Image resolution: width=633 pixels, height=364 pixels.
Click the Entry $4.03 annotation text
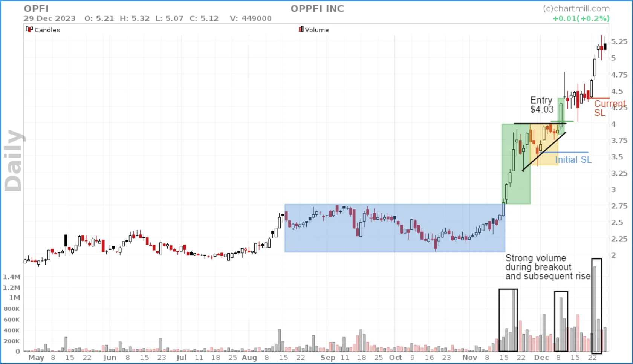[542, 105]
